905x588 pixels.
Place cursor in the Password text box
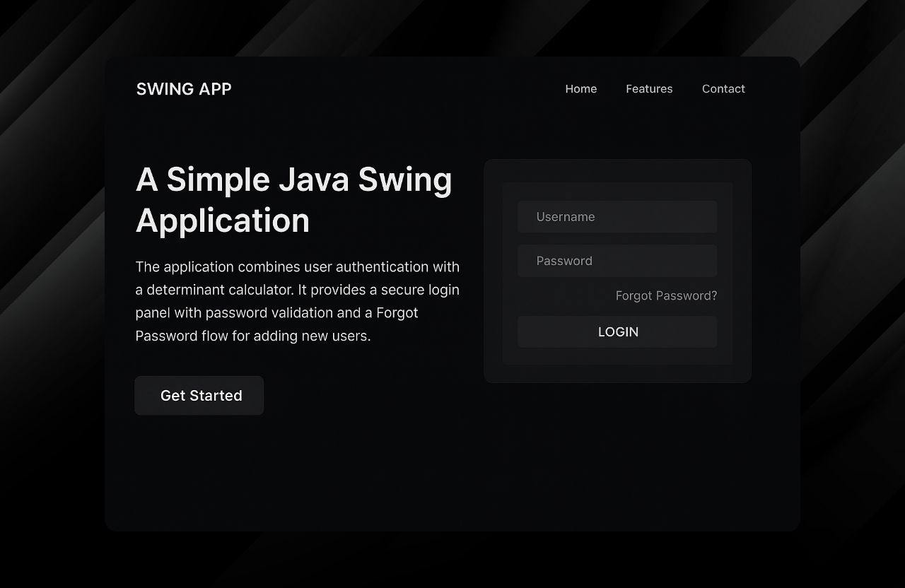(x=617, y=261)
